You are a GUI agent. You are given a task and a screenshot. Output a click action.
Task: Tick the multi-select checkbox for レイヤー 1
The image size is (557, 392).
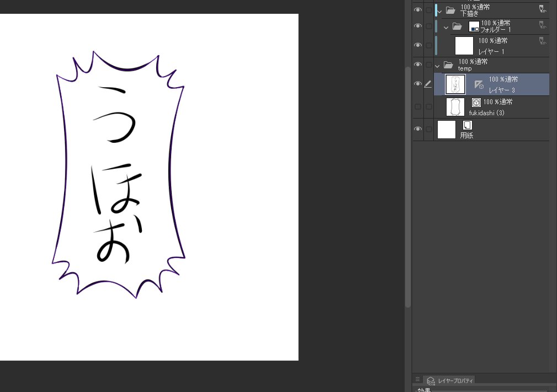pyautogui.click(x=429, y=45)
